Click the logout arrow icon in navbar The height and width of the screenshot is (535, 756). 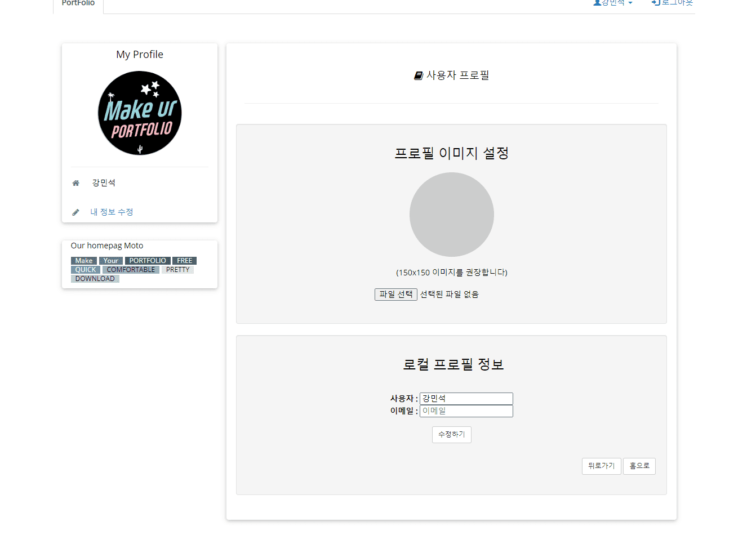click(656, 2)
